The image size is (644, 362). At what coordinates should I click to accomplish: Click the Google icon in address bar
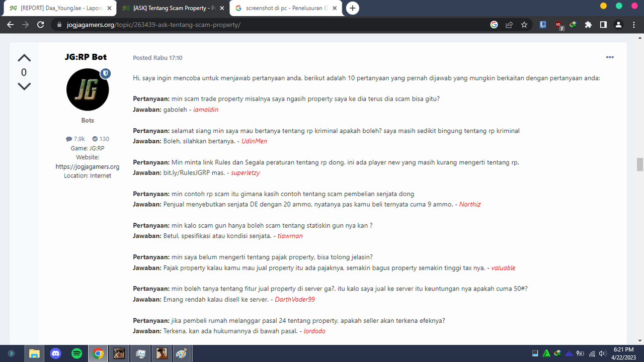(494, 25)
